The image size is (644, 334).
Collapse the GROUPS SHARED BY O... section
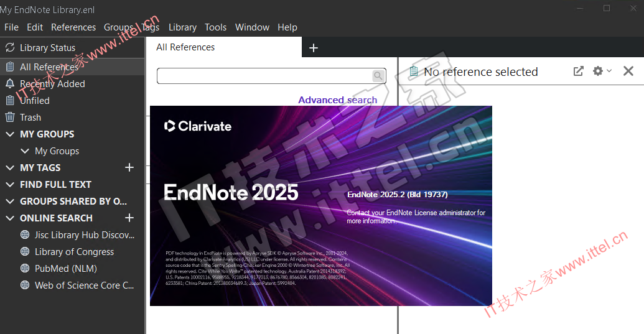pos(10,201)
